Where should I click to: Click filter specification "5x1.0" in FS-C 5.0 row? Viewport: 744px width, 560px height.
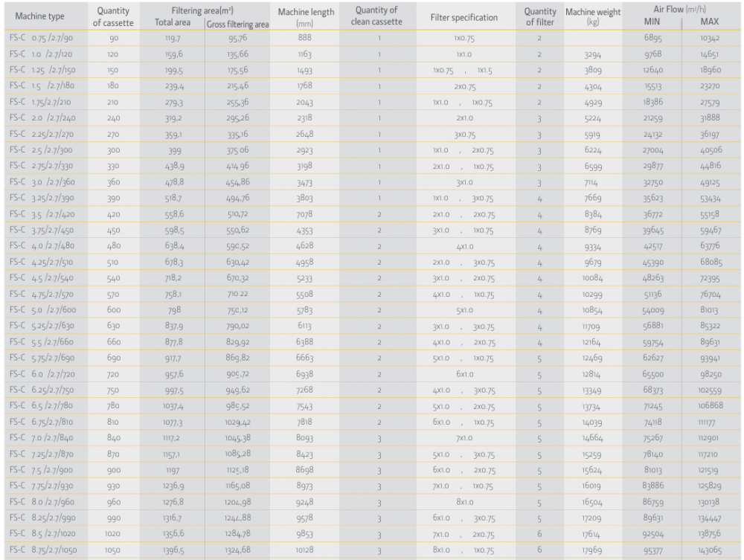[464, 310]
